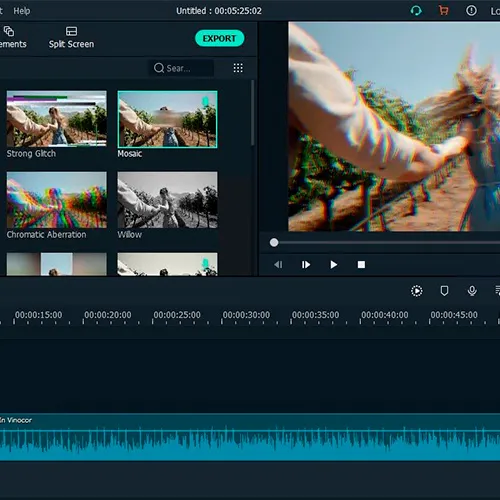Image resolution: width=500 pixels, height=500 pixels.
Task: Click the effects panel vertical scrollbar
Action: coord(252,113)
